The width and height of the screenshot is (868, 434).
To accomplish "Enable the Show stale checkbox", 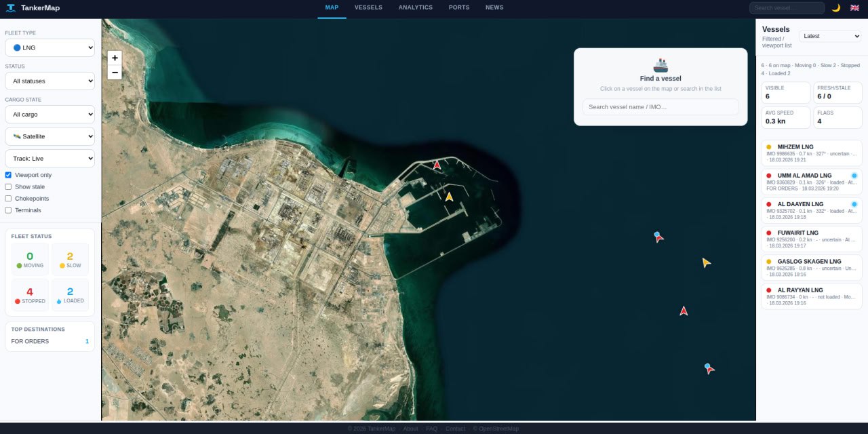I will pyautogui.click(x=8, y=186).
